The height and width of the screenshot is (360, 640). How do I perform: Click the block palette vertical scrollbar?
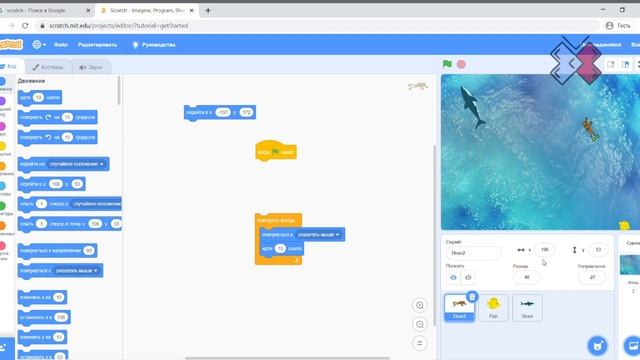click(x=119, y=90)
